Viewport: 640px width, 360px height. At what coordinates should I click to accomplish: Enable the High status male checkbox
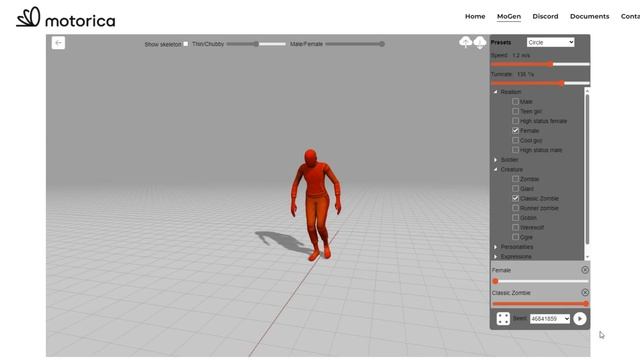516,150
